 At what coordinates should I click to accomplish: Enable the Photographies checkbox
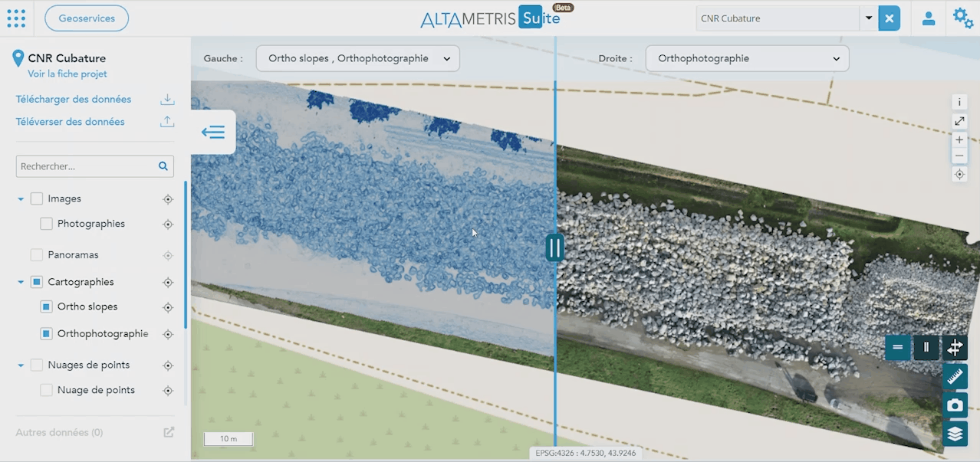tap(46, 224)
